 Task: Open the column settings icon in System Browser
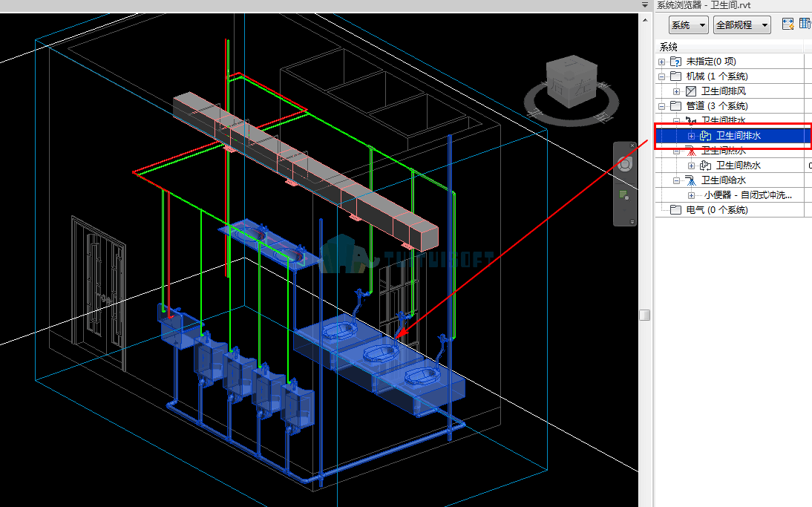coord(805,24)
